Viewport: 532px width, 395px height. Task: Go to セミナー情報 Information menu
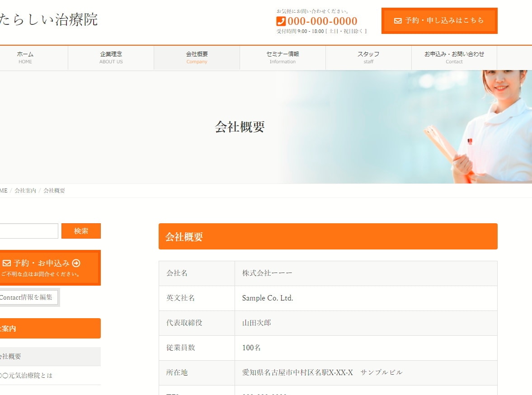tap(282, 58)
